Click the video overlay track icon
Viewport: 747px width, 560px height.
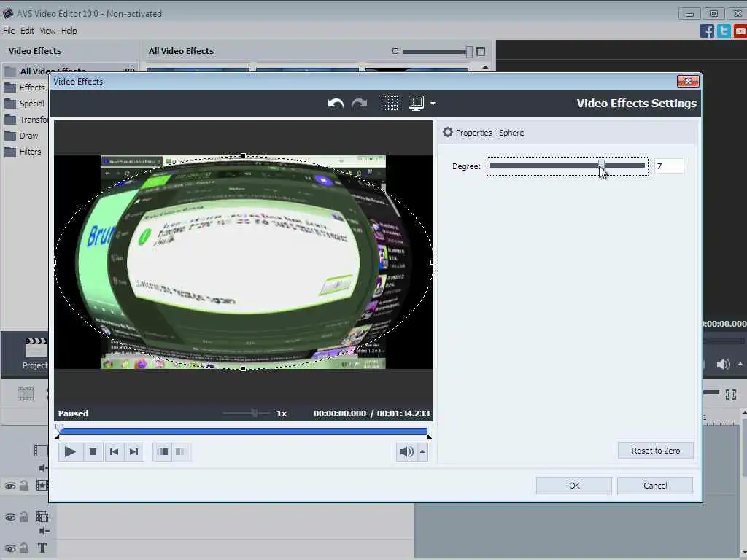point(42,517)
